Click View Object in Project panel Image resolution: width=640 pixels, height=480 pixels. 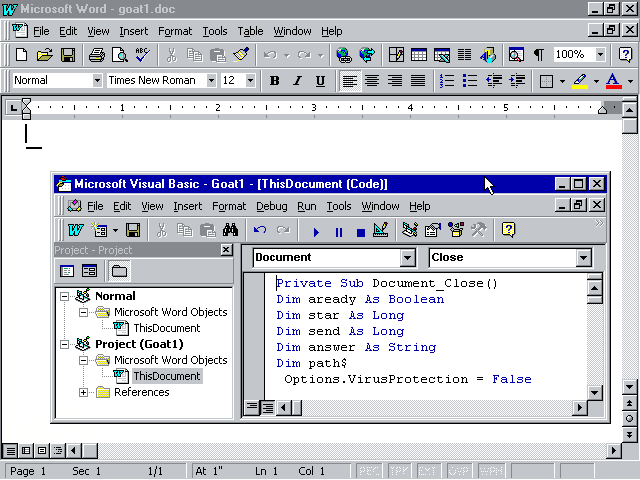point(89,271)
